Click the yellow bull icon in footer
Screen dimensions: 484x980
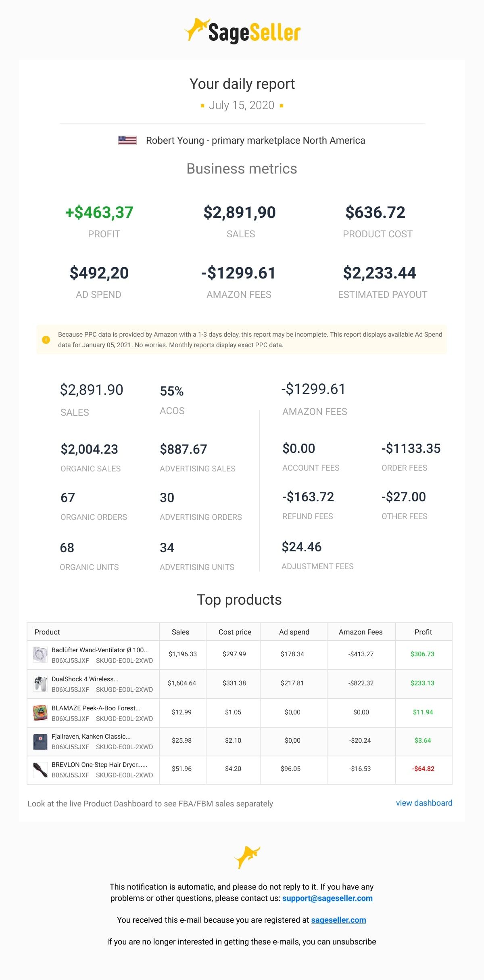click(247, 857)
